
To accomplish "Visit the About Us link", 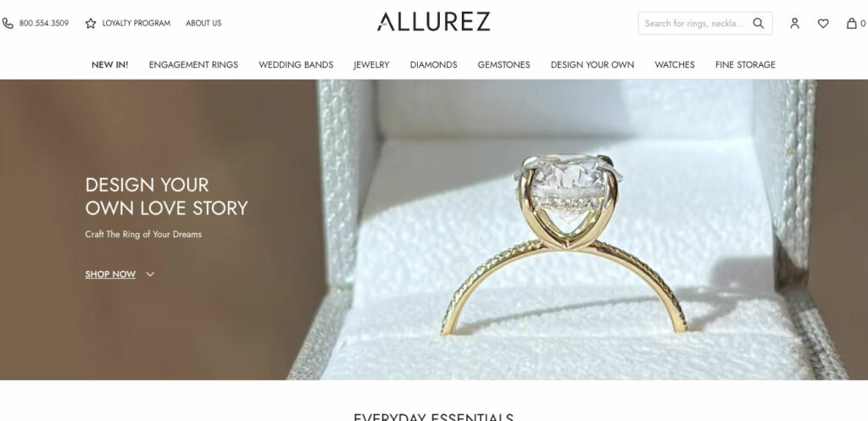I will tap(203, 23).
